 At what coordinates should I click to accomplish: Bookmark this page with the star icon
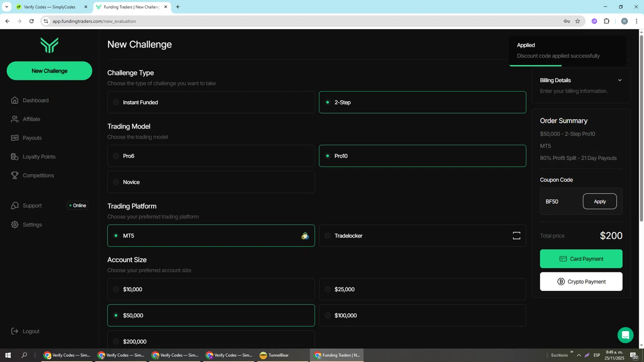[577, 21]
